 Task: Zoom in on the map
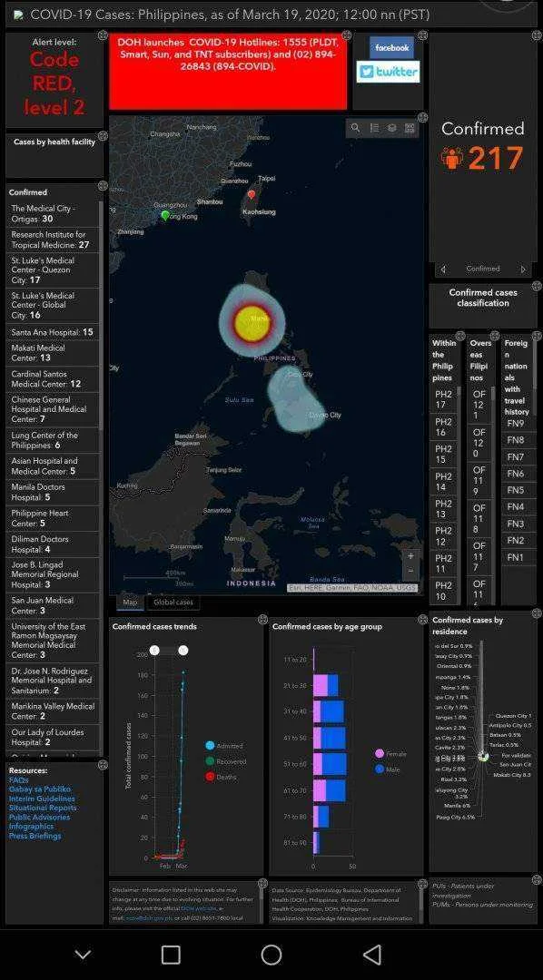point(410,555)
